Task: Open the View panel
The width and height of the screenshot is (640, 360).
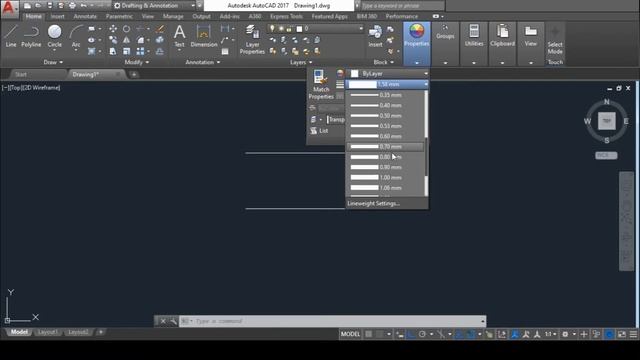Action: tap(531, 43)
